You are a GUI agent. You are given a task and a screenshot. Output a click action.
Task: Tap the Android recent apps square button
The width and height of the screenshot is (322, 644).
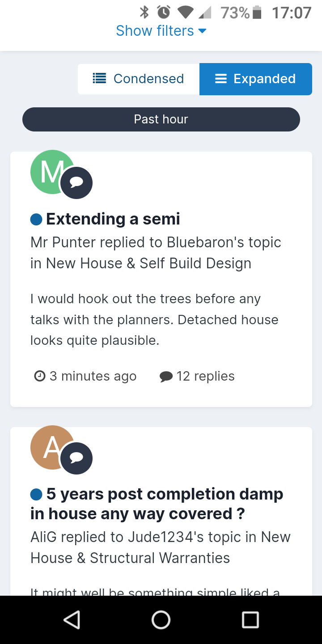[250, 620]
